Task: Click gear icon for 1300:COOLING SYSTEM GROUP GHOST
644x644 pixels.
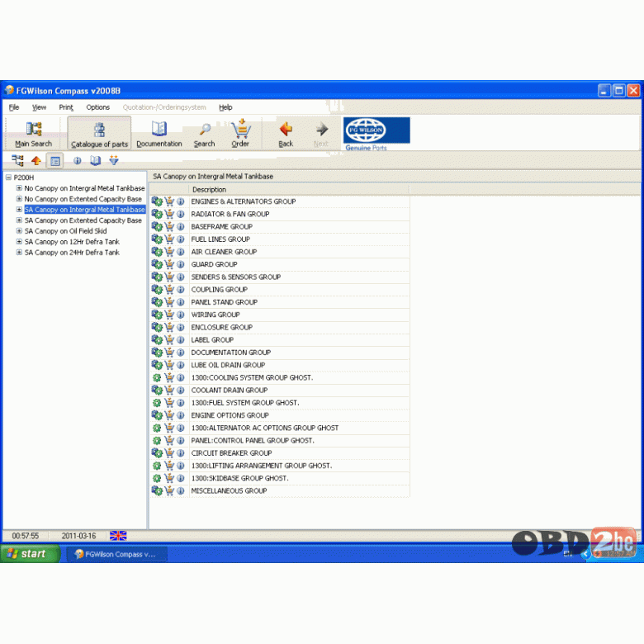Action: click(x=157, y=378)
